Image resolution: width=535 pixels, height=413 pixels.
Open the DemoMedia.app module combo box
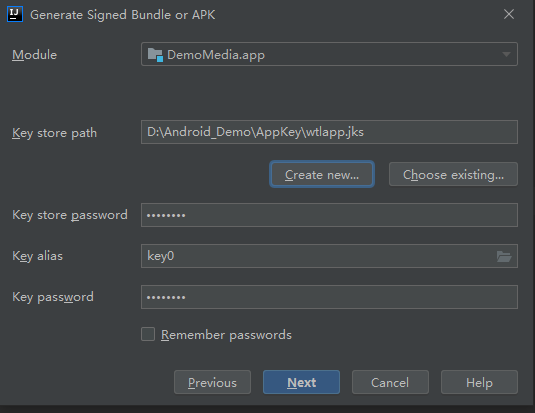(329, 54)
